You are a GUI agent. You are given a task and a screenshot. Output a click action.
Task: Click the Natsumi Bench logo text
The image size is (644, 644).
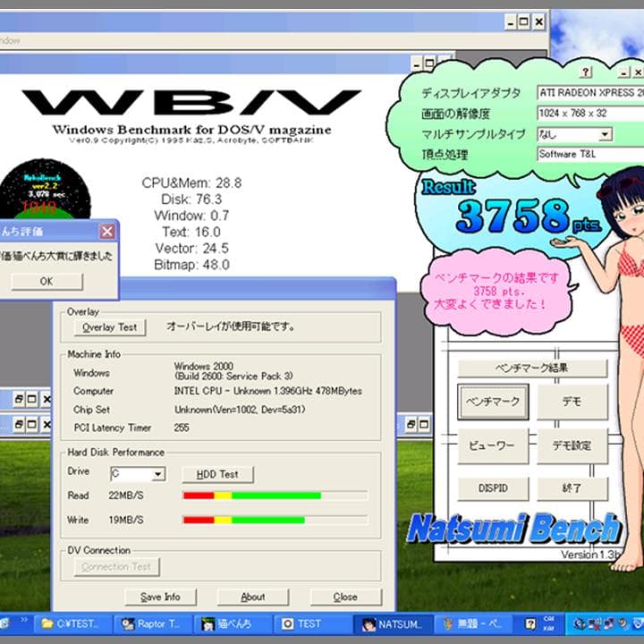(513, 528)
